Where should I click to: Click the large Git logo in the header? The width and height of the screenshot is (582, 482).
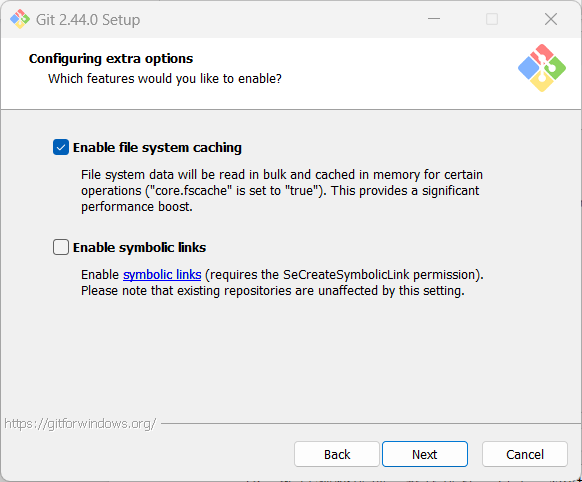click(542, 68)
